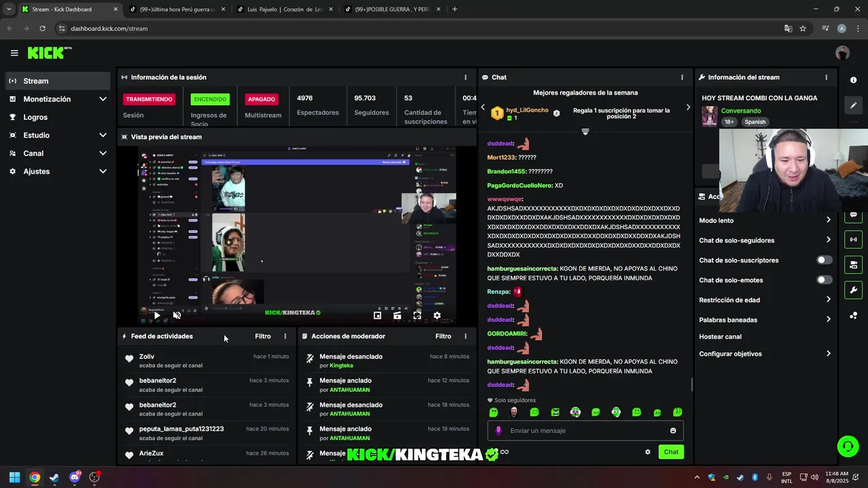The image size is (868, 488).
Task: Show next top gifter
Action: tap(688, 107)
